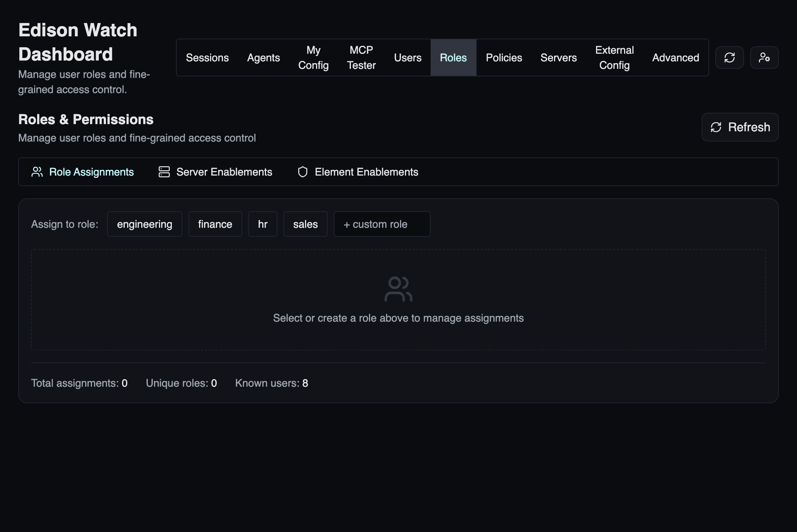Viewport: 797px width, 532px height.
Task: Open the Advanced navigation item
Action: coord(675,58)
